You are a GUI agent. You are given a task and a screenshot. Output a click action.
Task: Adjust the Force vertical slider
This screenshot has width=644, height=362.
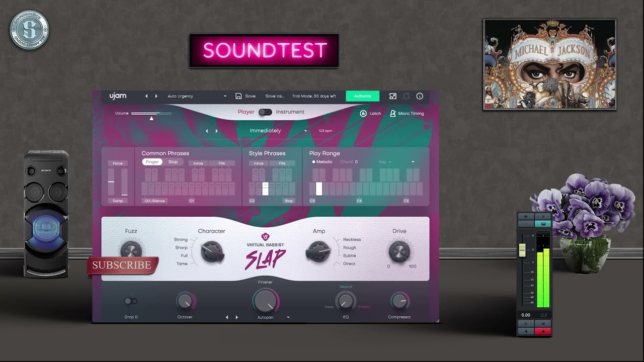tap(111, 182)
